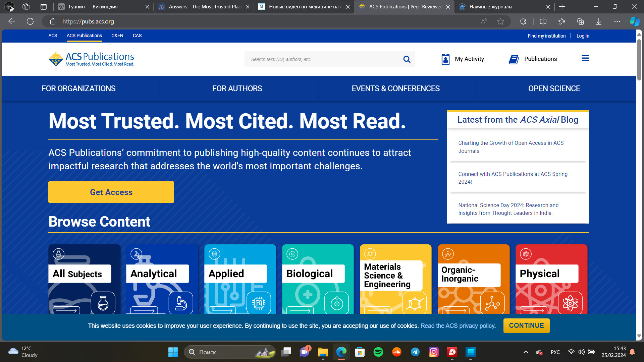Image resolution: width=644 pixels, height=362 pixels.
Task: Go back to previous page
Action: coord(12,21)
